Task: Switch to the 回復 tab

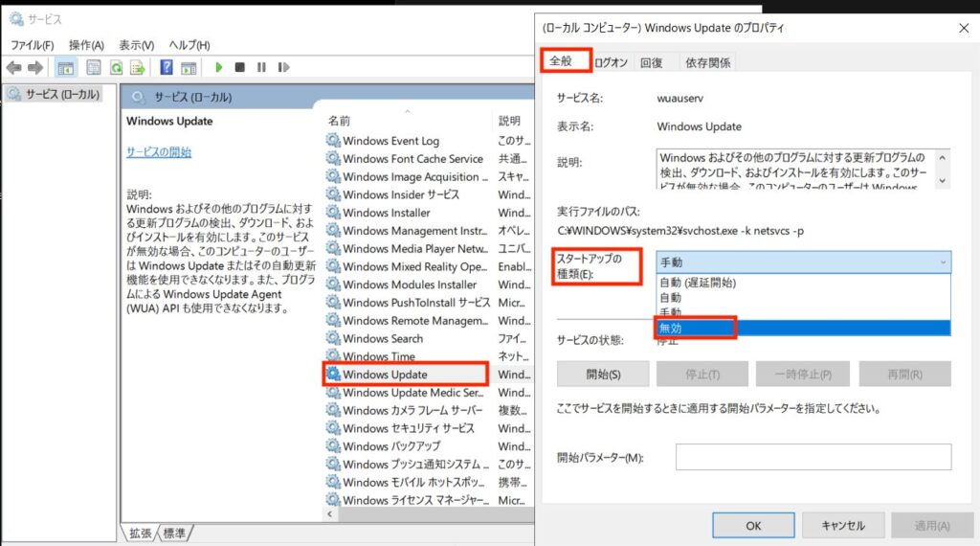Action: click(x=651, y=62)
